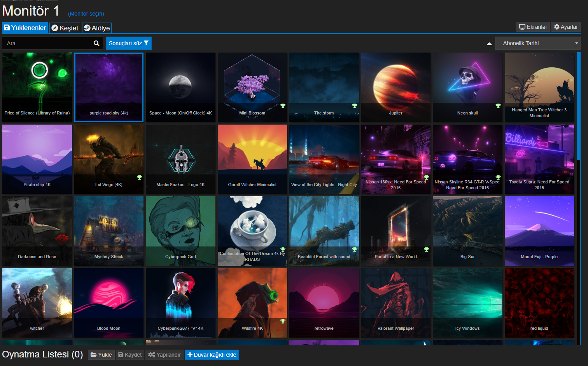
Task: Pick the Geralt Witcher Minimalist wallpaper
Action: coord(252,159)
